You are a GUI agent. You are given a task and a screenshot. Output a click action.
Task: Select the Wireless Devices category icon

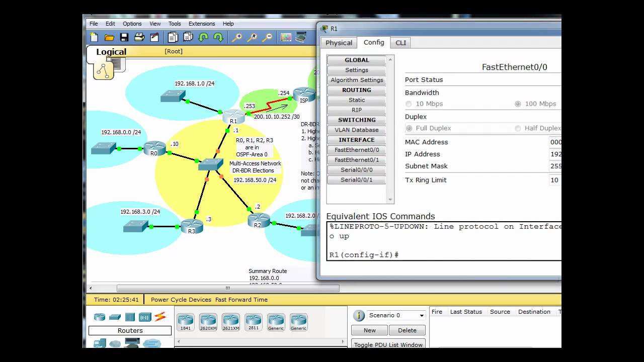click(145, 317)
